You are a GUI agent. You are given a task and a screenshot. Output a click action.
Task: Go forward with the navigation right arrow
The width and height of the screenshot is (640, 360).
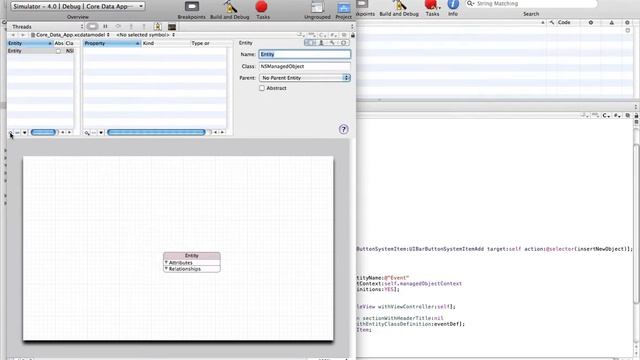[22, 35]
